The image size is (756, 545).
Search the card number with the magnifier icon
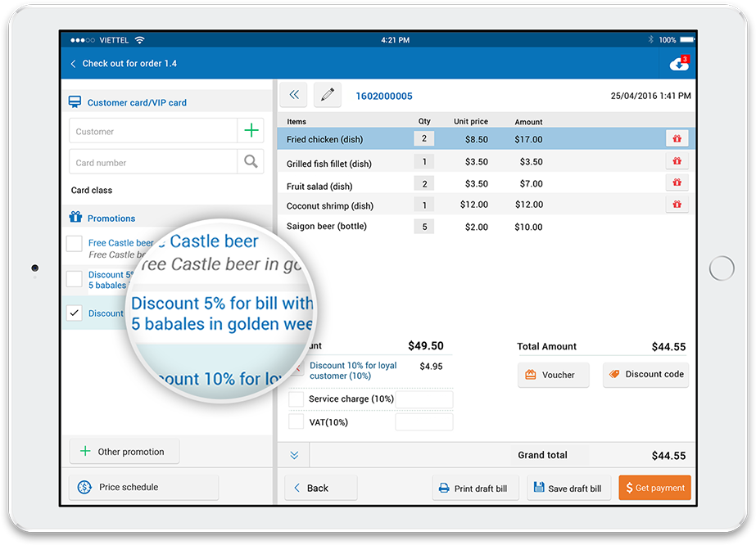pos(251,161)
